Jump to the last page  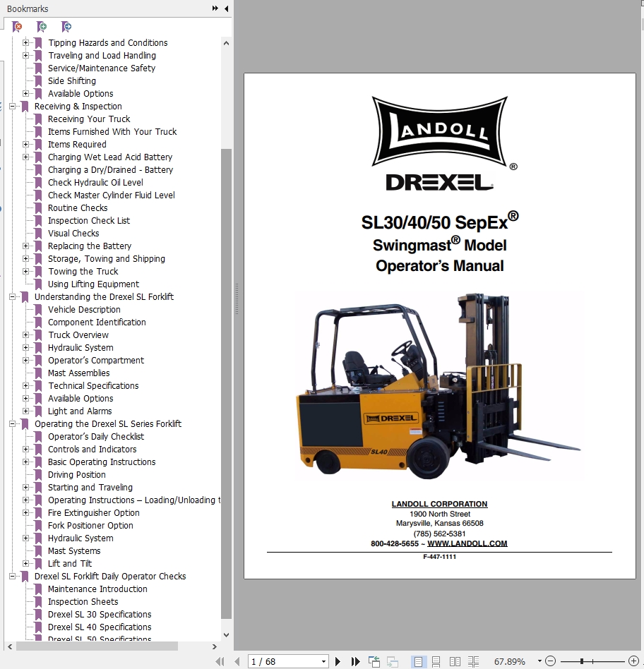tap(355, 662)
